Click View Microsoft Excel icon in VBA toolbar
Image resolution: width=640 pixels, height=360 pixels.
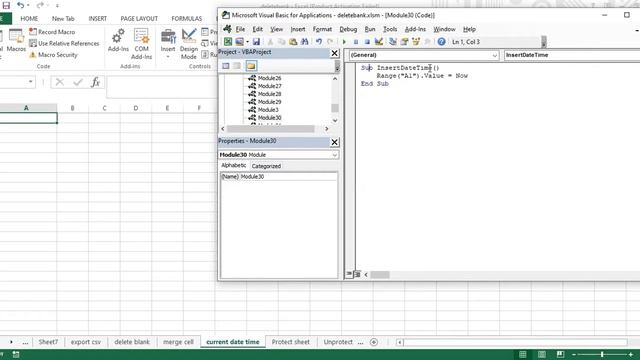(228, 42)
